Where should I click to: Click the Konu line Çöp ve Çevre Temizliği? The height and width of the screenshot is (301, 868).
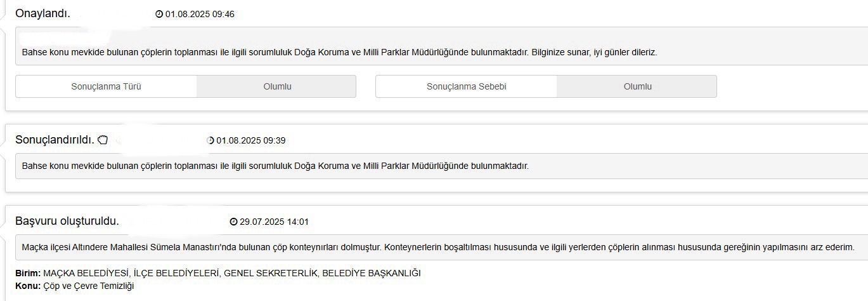tap(75, 286)
